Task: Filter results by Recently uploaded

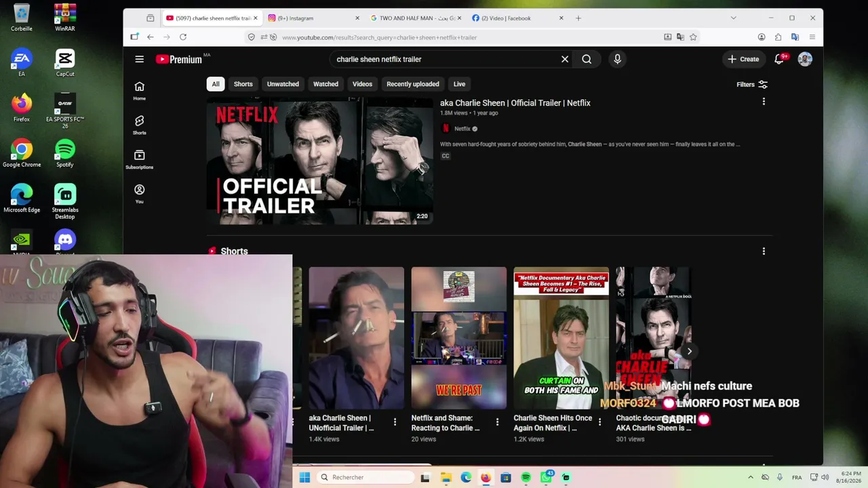Action: click(413, 84)
